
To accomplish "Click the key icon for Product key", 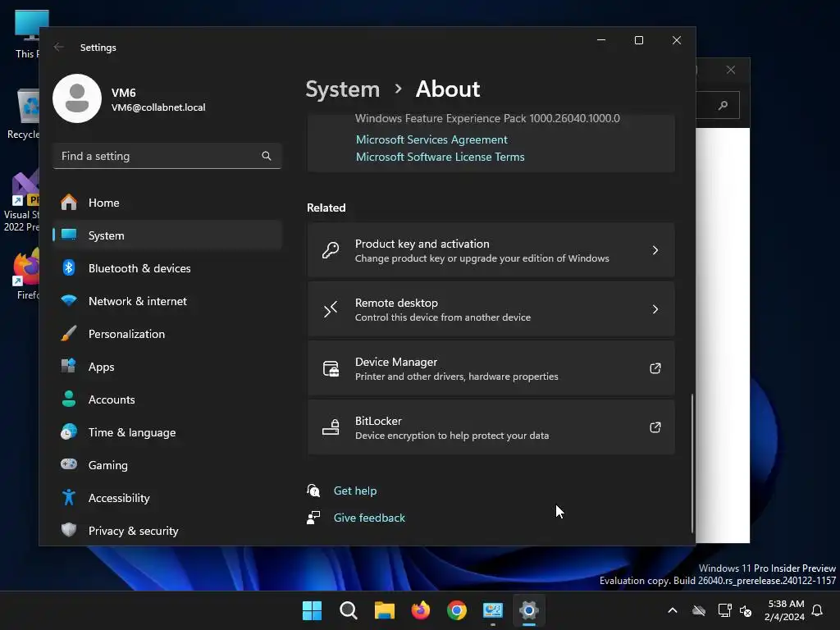I will pos(331,250).
